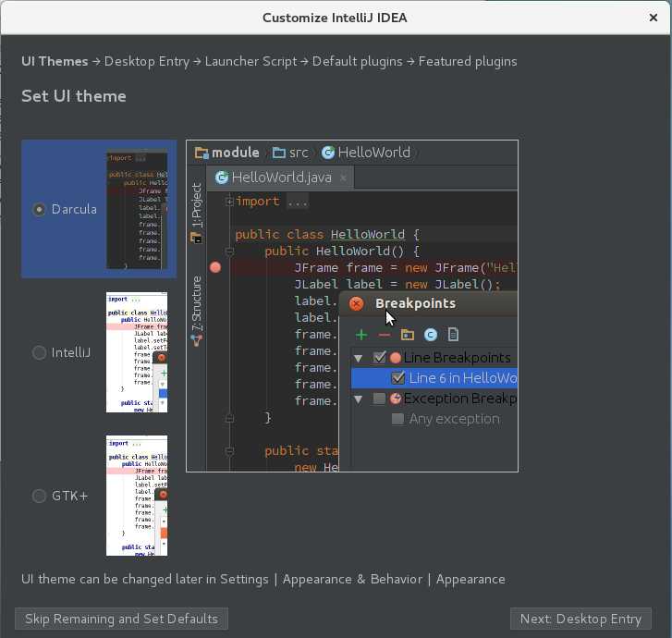The width and height of the screenshot is (672, 638).
Task: Click the HelloWorld class icon in breadcrumb
Action: click(x=328, y=153)
